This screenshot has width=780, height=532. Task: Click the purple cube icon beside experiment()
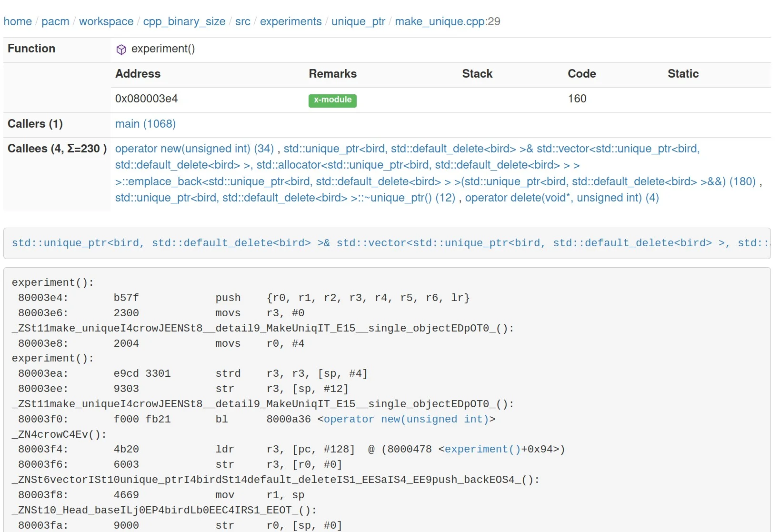tap(121, 50)
